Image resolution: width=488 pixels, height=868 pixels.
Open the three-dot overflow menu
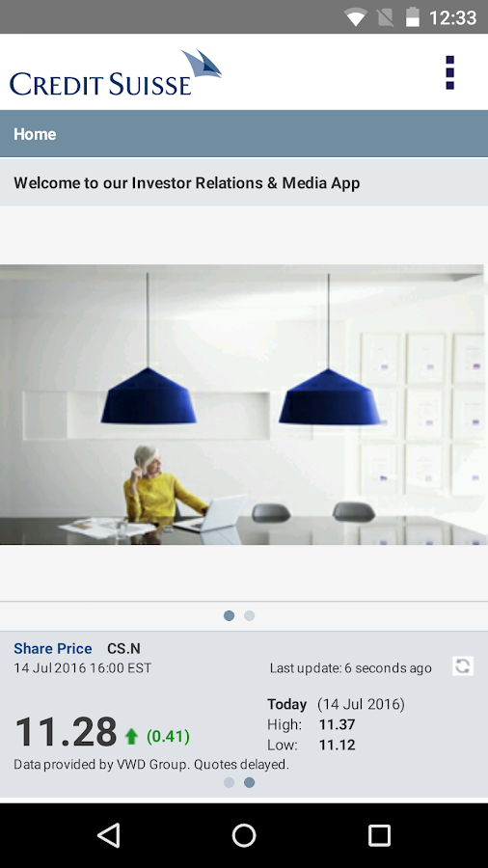(449, 72)
